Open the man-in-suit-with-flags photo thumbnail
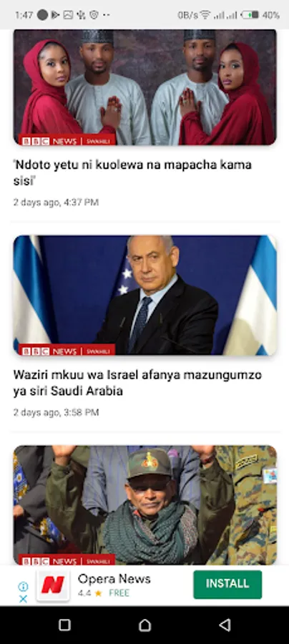The image size is (289, 644). (x=144, y=296)
